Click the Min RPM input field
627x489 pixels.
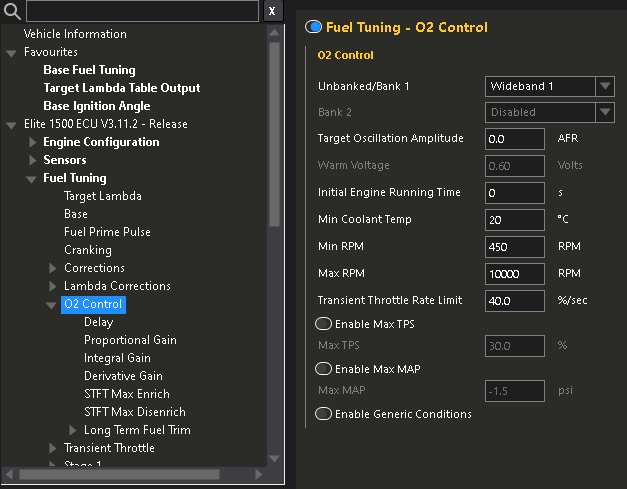click(514, 246)
